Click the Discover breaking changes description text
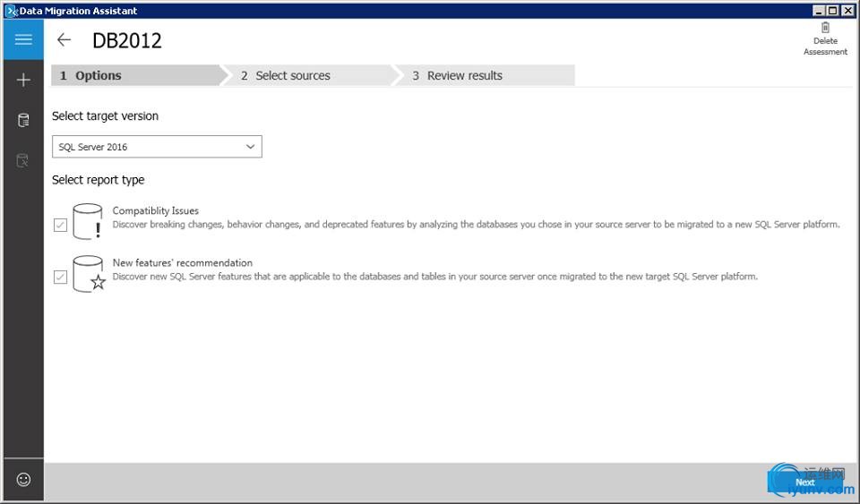This screenshot has height=504, width=860. click(x=476, y=225)
